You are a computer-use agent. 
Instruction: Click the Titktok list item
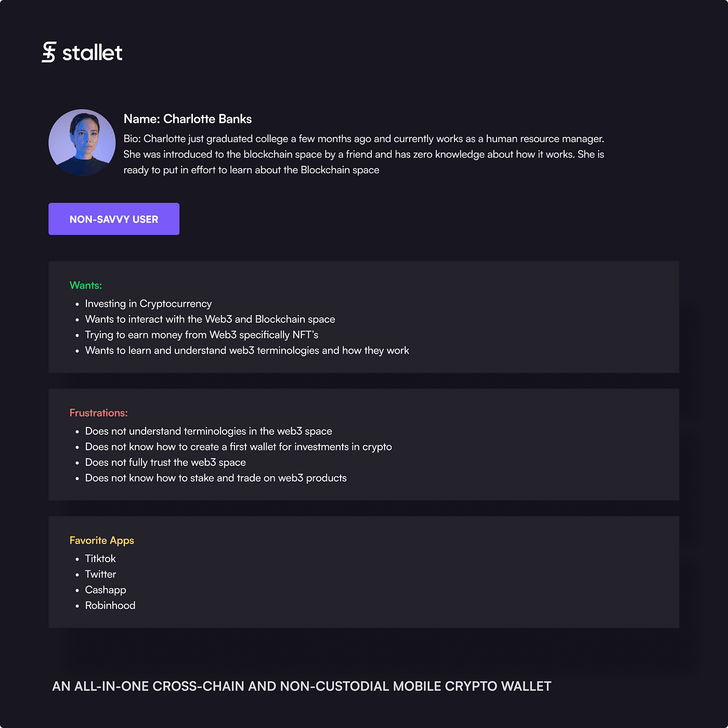click(x=100, y=558)
